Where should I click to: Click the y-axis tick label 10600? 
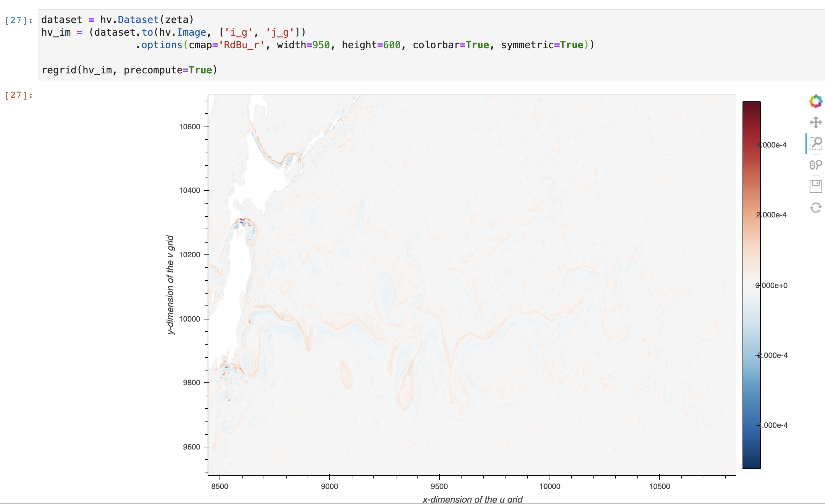pyautogui.click(x=189, y=127)
